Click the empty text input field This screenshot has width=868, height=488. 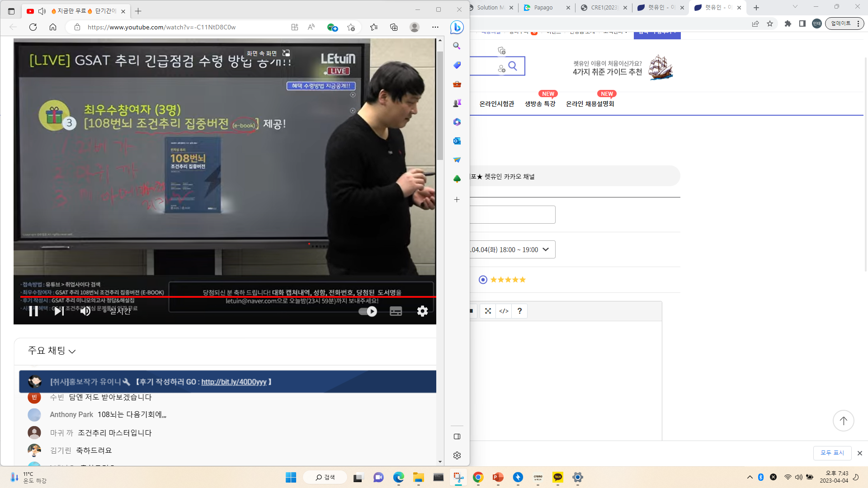click(x=512, y=215)
